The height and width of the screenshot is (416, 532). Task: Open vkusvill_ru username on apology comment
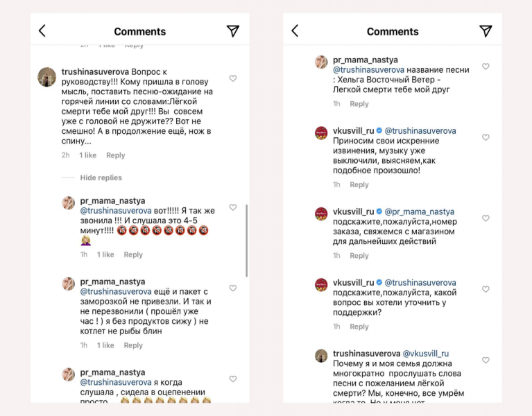353,130
